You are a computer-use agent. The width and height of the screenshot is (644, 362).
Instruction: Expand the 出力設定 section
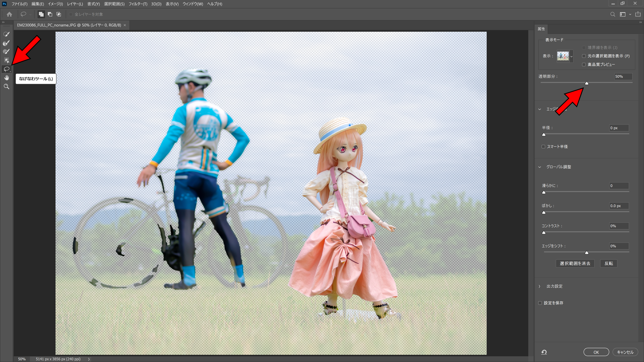point(539,286)
